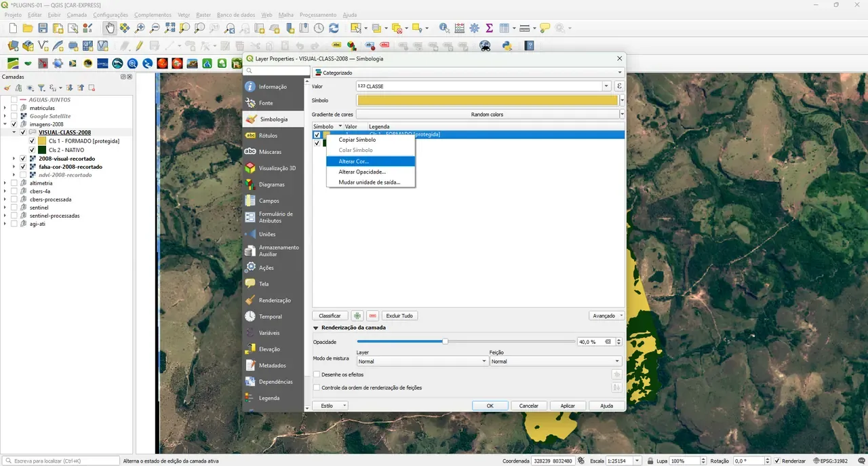This screenshot has width=868, height=466.
Task: Open the Feição blend mode dropdown
Action: [555, 362]
